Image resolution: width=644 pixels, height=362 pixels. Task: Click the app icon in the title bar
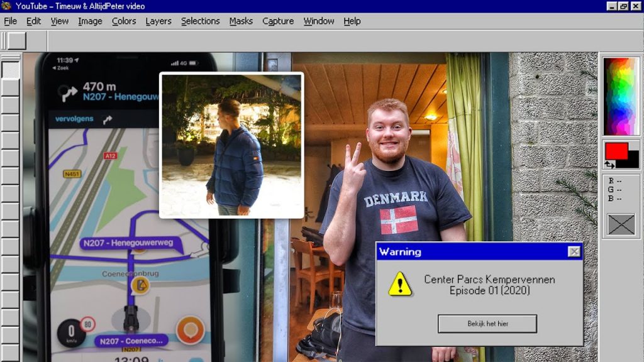click(x=8, y=6)
